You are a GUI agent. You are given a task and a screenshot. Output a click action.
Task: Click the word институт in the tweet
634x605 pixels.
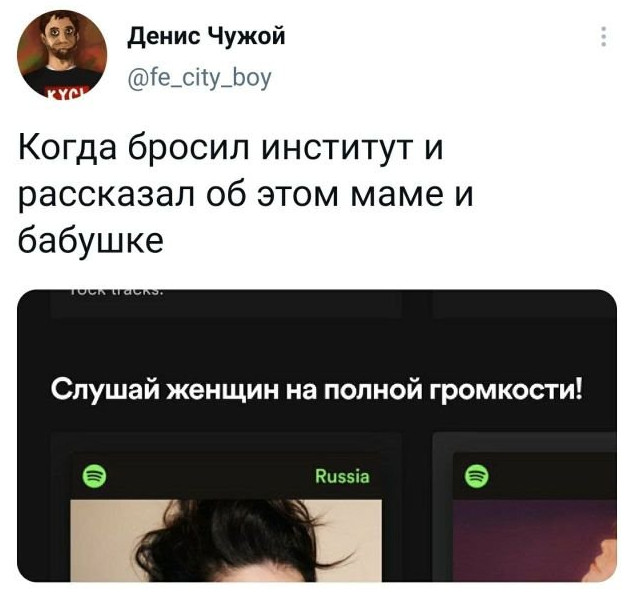(339, 148)
